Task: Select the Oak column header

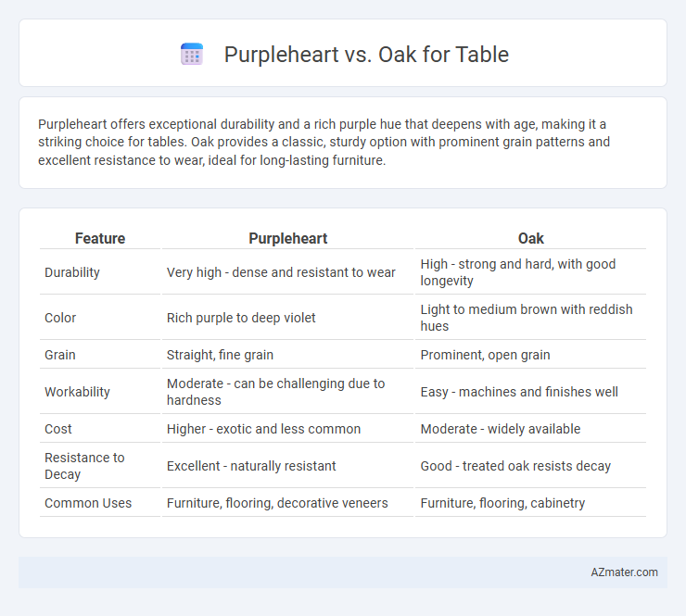Action: (x=530, y=238)
